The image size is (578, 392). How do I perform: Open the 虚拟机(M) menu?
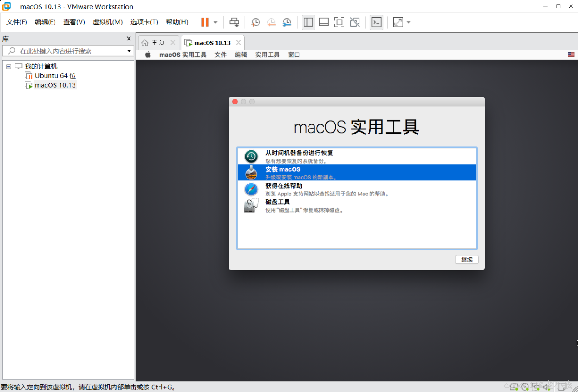[108, 22]
